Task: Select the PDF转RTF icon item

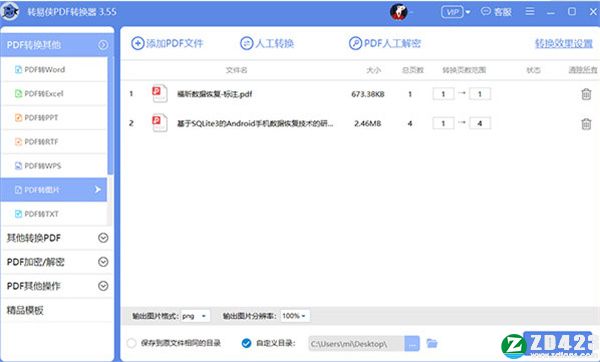Action: [x=18, y=142]
